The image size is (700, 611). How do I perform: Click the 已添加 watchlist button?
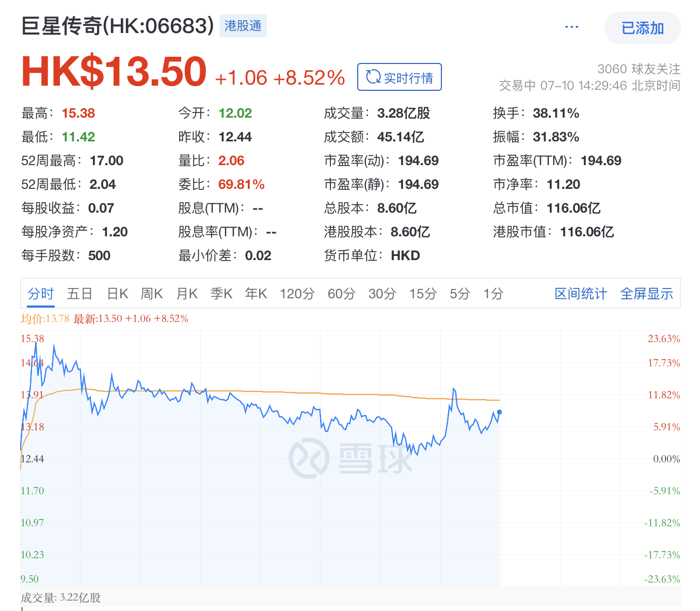[642, 28]
